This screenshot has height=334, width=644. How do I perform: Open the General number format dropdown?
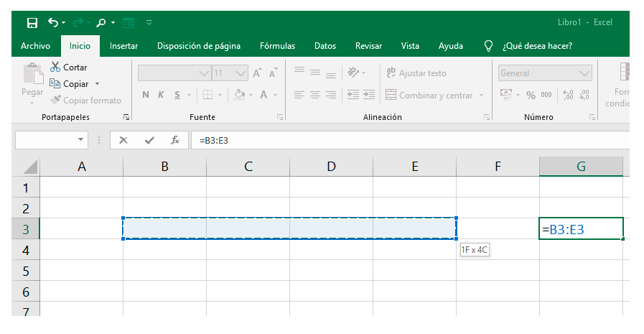585,73
